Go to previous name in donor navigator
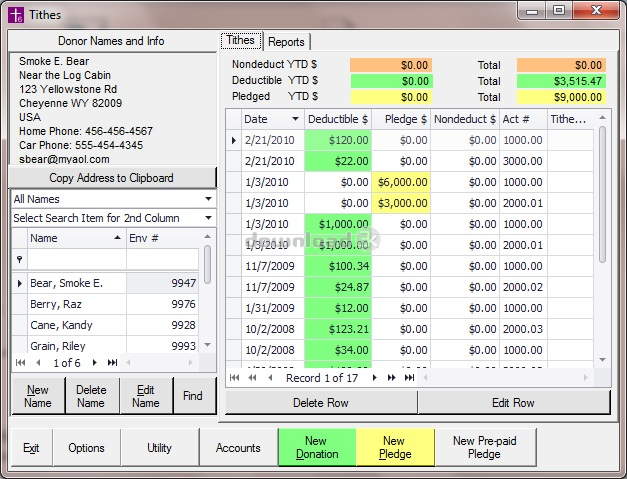 click(x=38, y=363)
